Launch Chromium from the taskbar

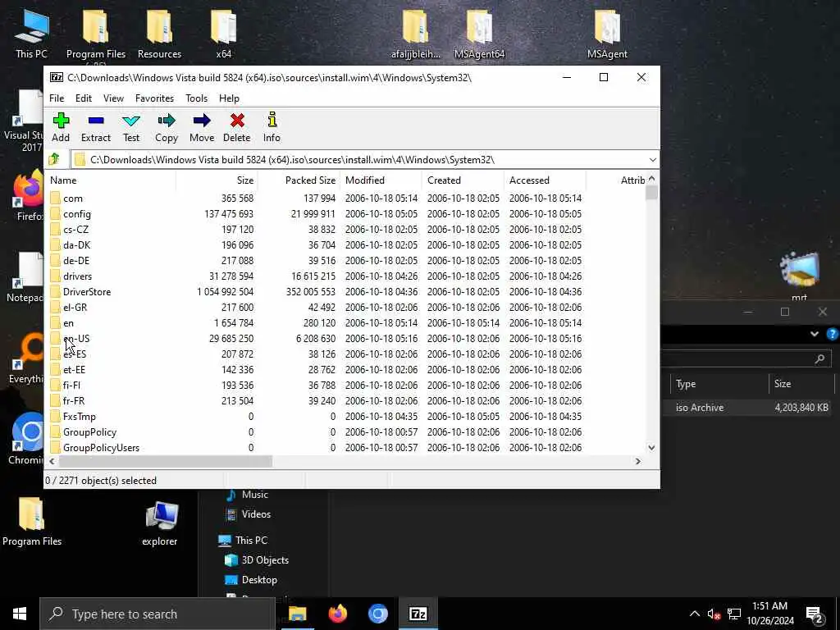point(377,614)
